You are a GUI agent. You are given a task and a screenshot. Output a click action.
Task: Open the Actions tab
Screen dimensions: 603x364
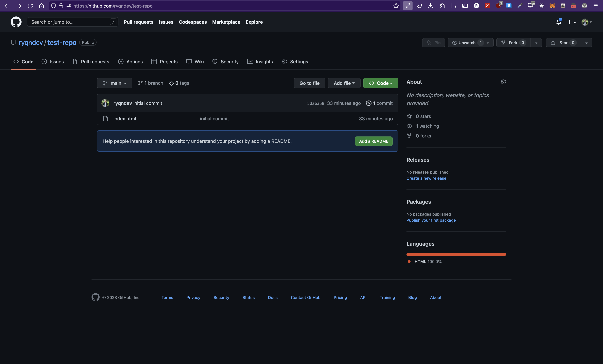point(130,62)
